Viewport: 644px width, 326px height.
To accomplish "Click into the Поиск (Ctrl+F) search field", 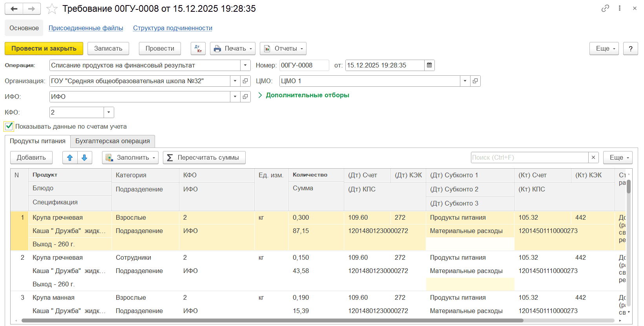I will tap(529, 158).
